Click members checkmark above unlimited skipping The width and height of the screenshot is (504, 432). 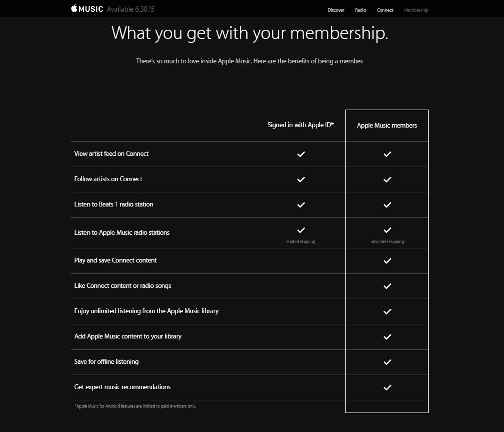[387, 230]
